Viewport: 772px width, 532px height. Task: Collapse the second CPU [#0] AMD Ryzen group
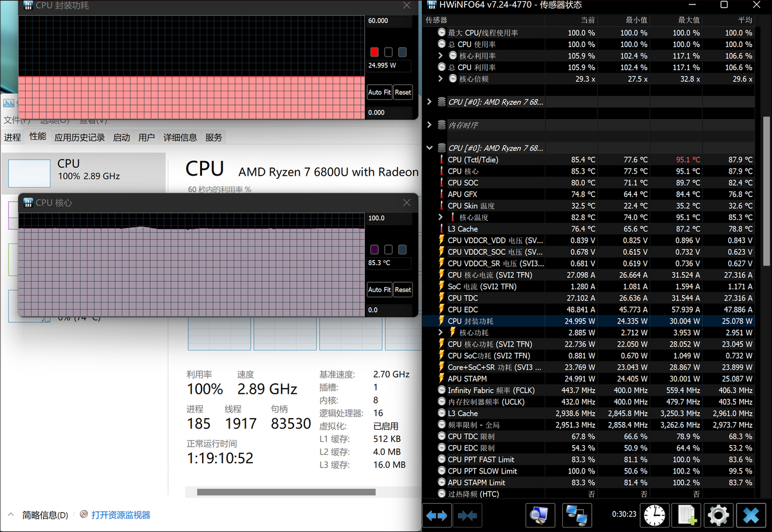click(x=429, y=148)
